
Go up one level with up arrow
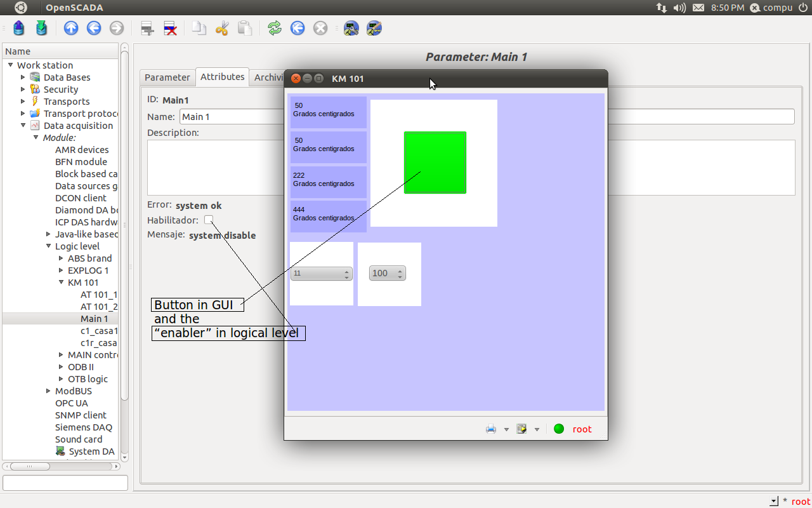pos(71,28)
